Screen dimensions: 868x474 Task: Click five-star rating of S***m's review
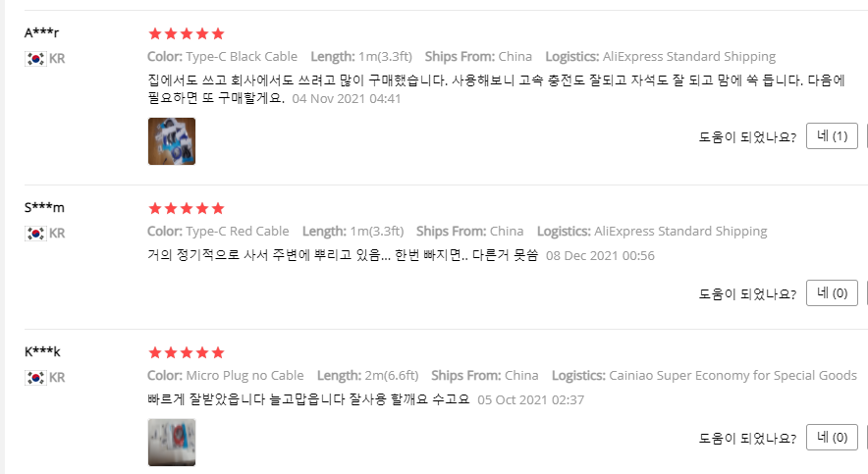click(x=187, y=208)
